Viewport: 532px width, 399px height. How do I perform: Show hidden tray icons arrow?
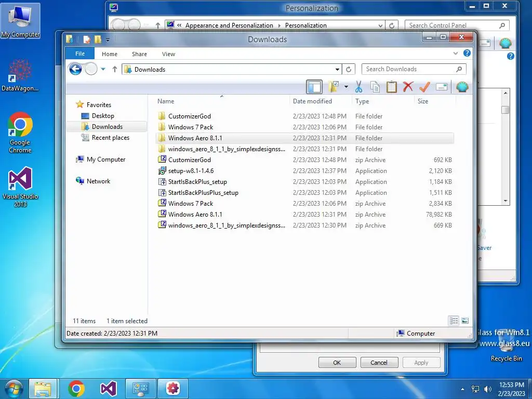[463, 389]
